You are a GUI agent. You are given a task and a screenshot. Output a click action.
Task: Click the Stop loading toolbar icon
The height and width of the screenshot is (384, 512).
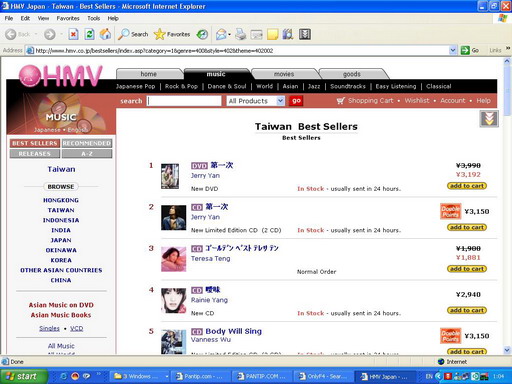[x=73, y=34]
